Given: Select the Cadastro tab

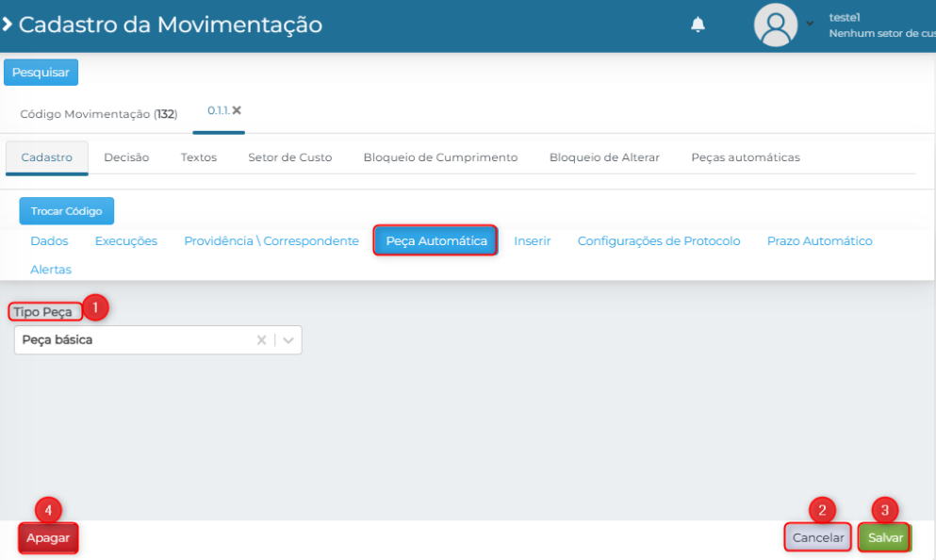Looking at the screenshot, I should 46,157.
